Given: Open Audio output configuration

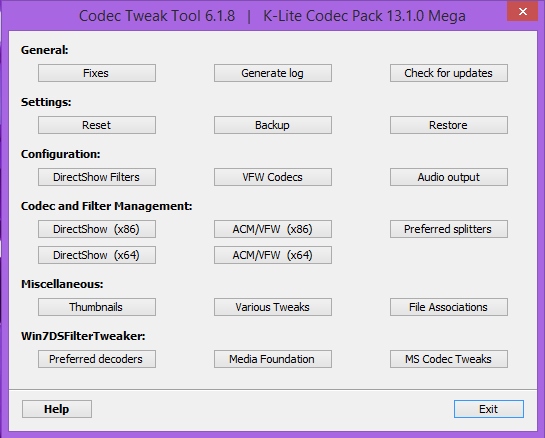Looking at the screenshot, I should 449,177.
